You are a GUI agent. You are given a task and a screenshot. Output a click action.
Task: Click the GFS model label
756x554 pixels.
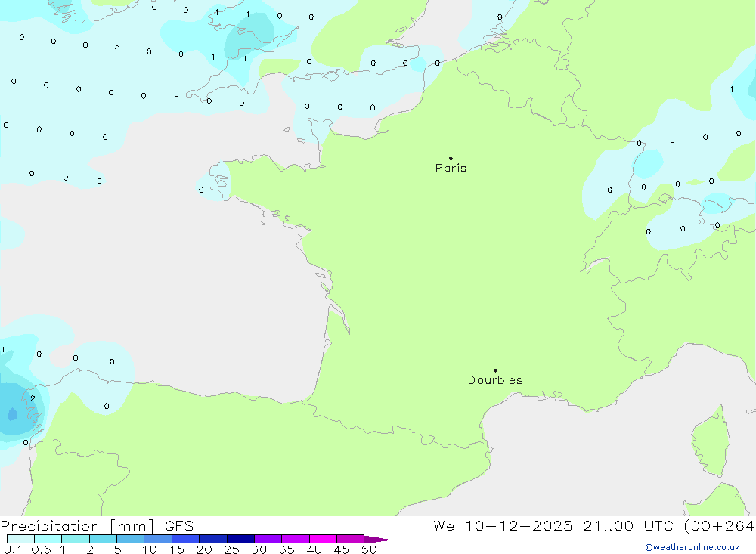pos(179,526)
